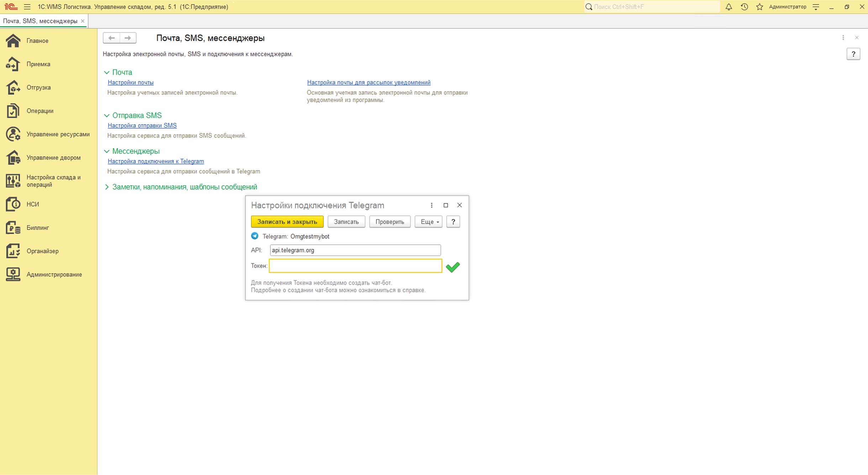Open main hamburger menu in title bar
The width and height of the screenshot is (868, 475).
pos(27,7)
